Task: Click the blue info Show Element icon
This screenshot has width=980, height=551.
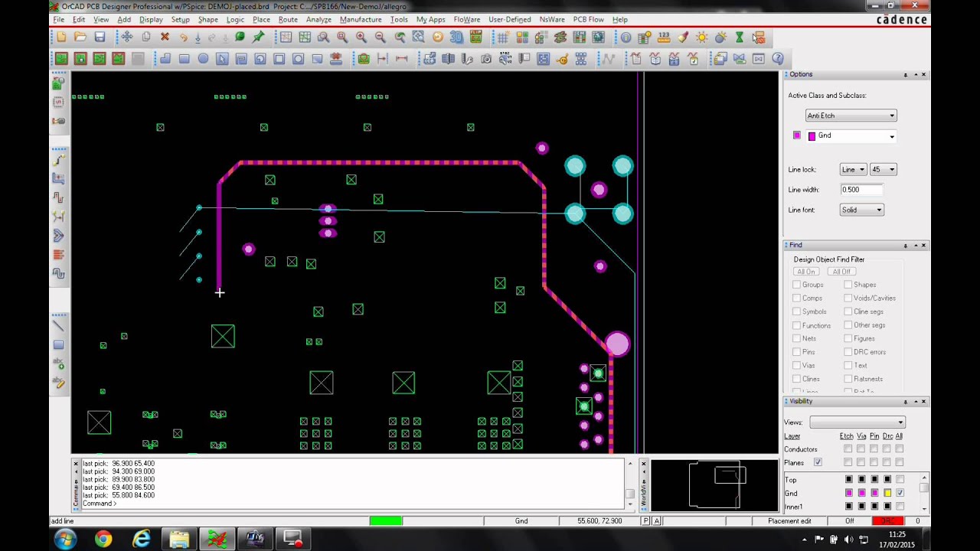Action: [x=626, y=37]
